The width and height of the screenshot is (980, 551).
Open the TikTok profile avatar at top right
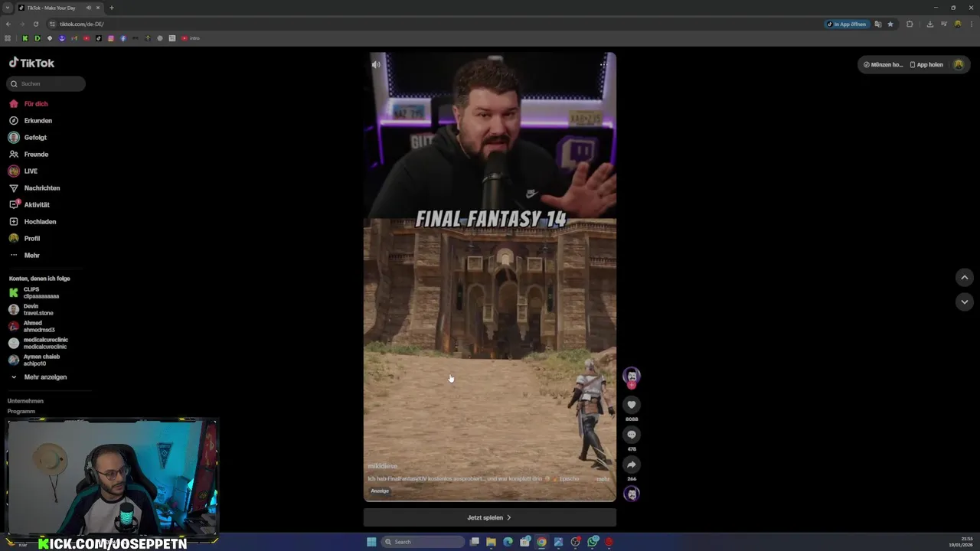tap(959, 64)
